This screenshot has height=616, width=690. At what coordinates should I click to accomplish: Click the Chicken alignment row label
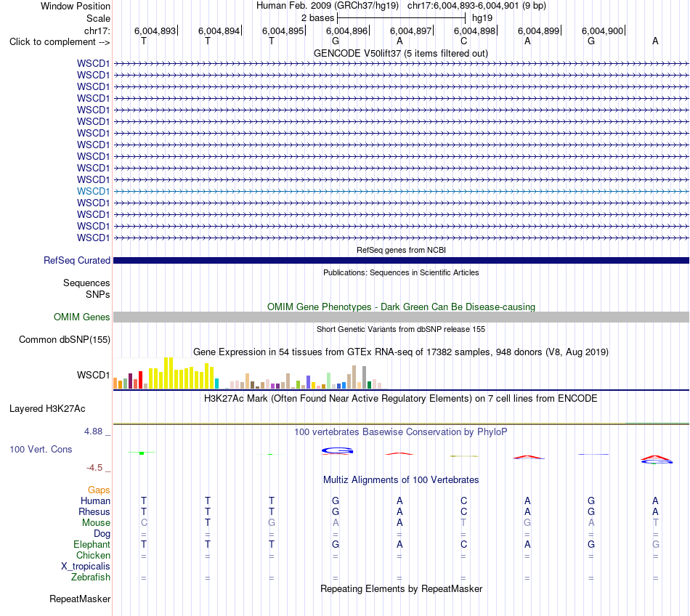(93, 556)
